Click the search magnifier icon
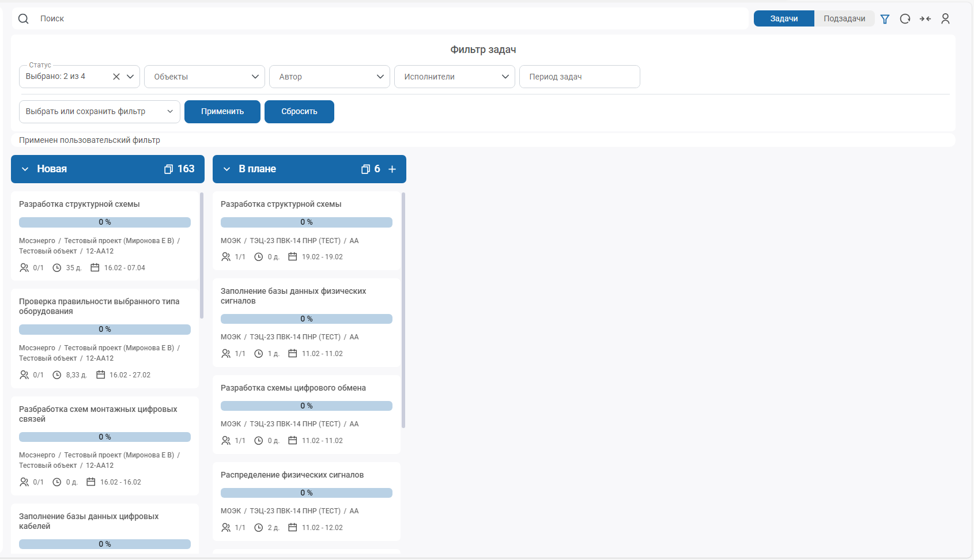The height and width of the screenshot is (560, 974). tap(23, 19)
